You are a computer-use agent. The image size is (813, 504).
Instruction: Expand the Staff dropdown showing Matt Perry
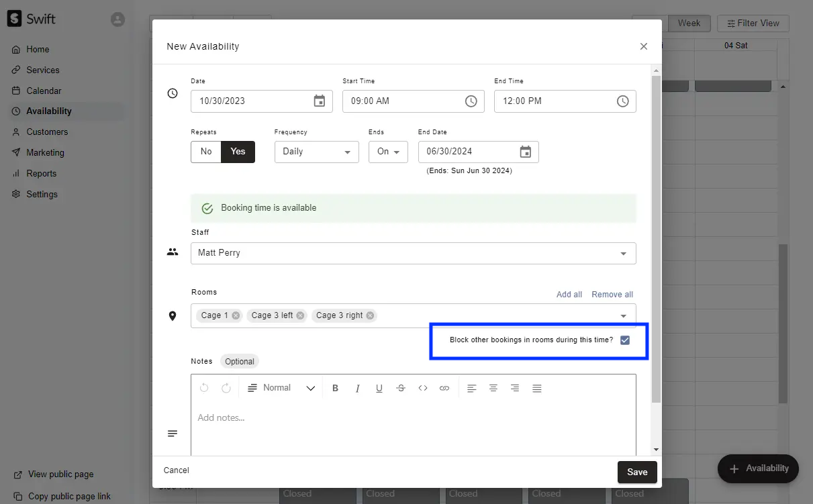[x=413, y=253]
